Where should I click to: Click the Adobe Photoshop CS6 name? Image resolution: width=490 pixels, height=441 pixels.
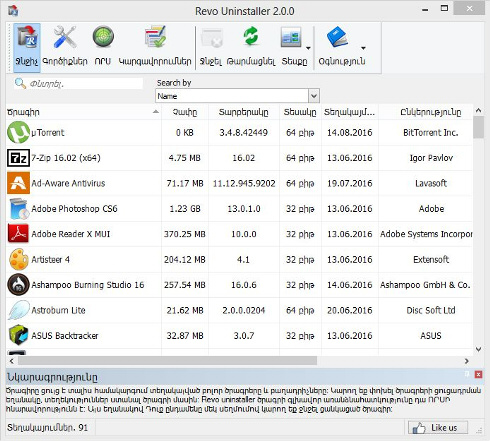click(74, 209)
